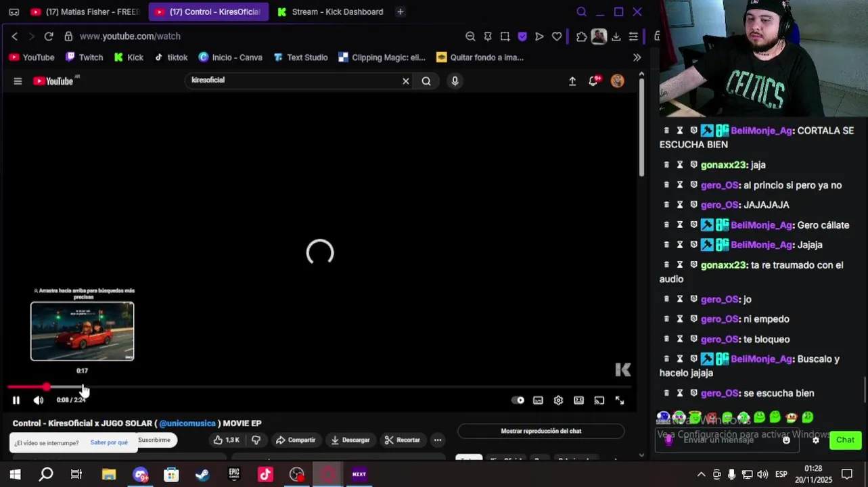
Task: Open the purple shield privacy icon
Action: tap(522, 37)
